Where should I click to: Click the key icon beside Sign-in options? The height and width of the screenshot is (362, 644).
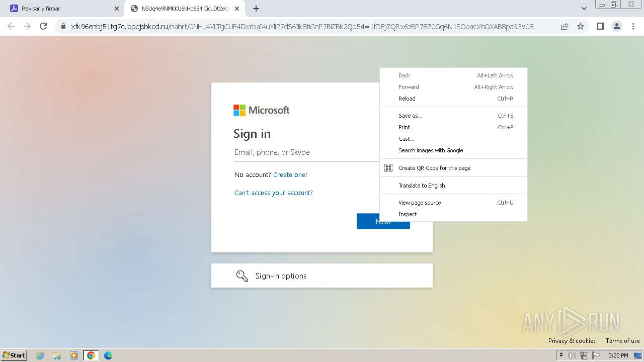pos(242,276)
